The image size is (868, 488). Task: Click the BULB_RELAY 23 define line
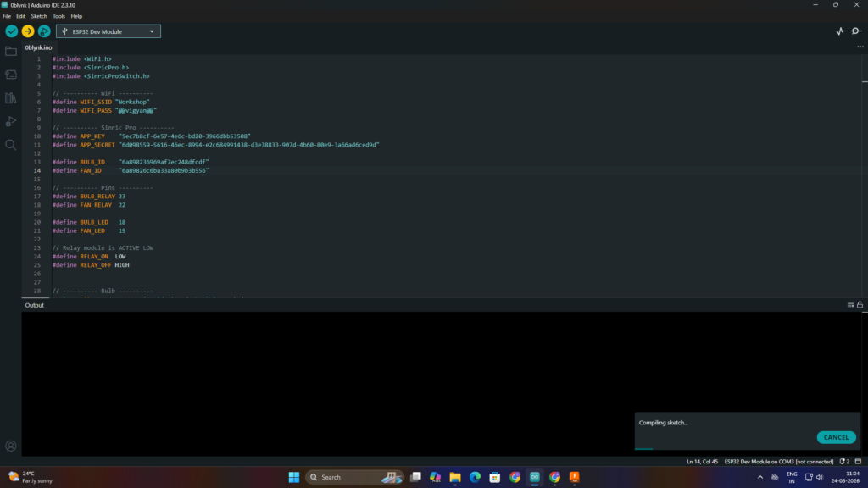click(x=88, y=197)
